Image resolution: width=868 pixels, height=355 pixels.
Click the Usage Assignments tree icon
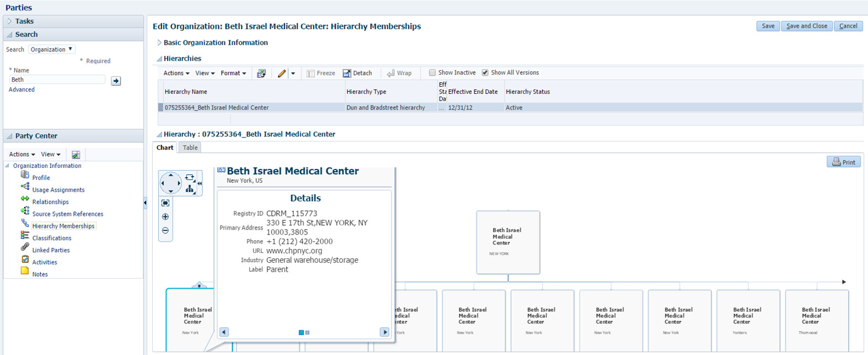pyautogui.click(x=25, y=187)
